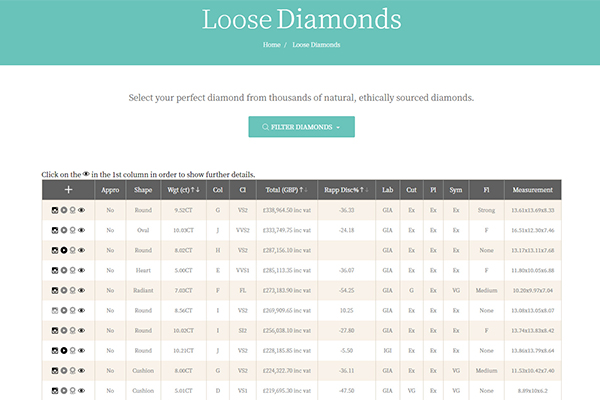
Task: Show details via eye for 8.56CT Round row
Action: tap(82, 310)
